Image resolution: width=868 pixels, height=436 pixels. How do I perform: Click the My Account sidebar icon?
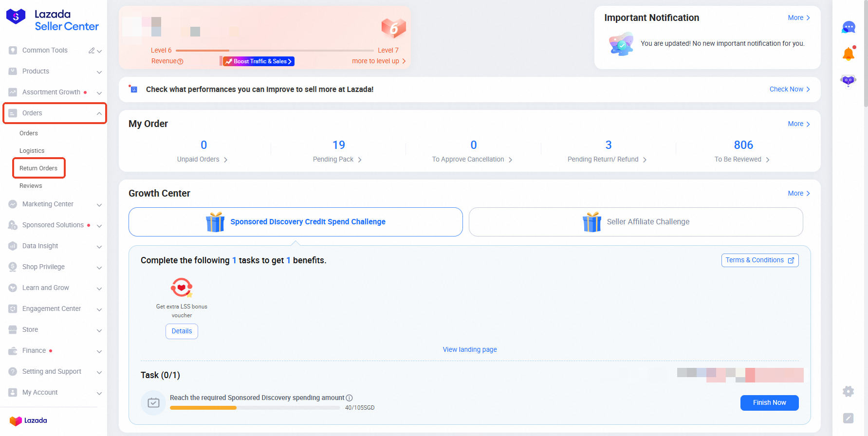[x=13, y=392]
